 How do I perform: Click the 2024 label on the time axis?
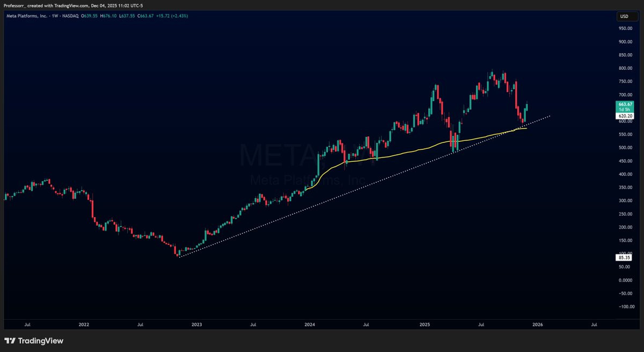310,325
